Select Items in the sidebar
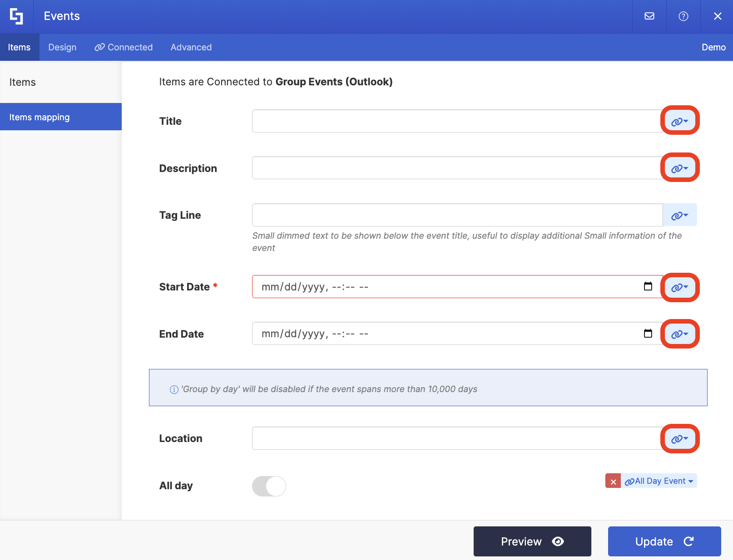This screenshot has height=560, width=733. (61, 82)
